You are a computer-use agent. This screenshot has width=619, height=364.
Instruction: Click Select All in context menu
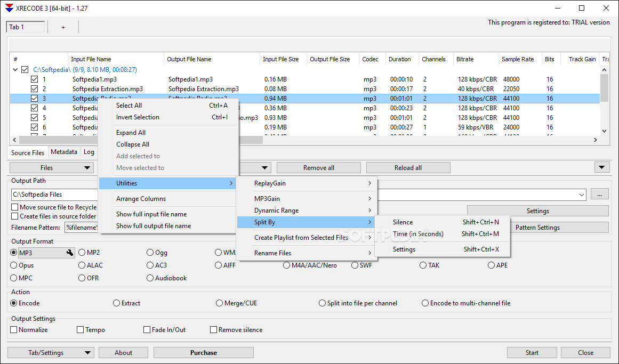pyautogui.click(x=168, y=106)
